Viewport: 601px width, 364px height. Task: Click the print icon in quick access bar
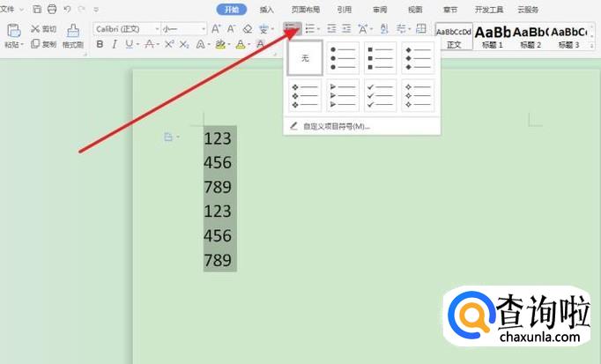[x=52, y=9]
